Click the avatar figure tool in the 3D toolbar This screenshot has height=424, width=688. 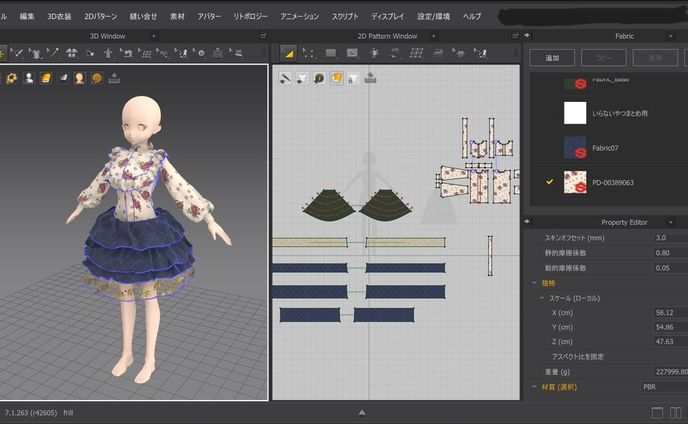click(x=108, y=53)
